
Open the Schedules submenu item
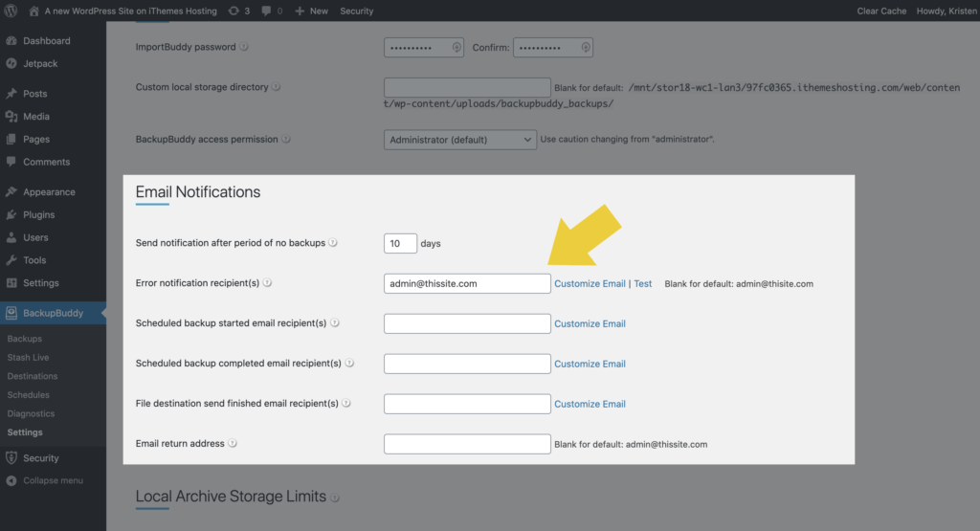point(28,395)
